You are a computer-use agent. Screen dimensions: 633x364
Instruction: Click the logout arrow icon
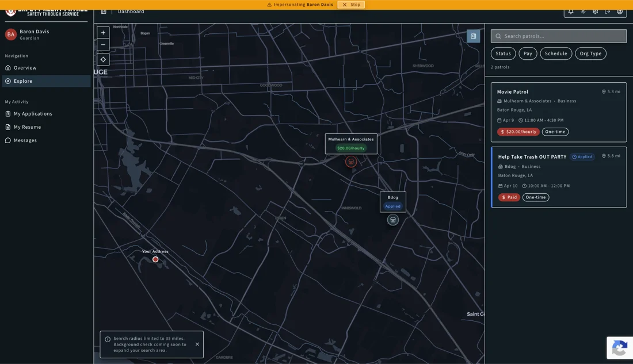tap(608, 12)
